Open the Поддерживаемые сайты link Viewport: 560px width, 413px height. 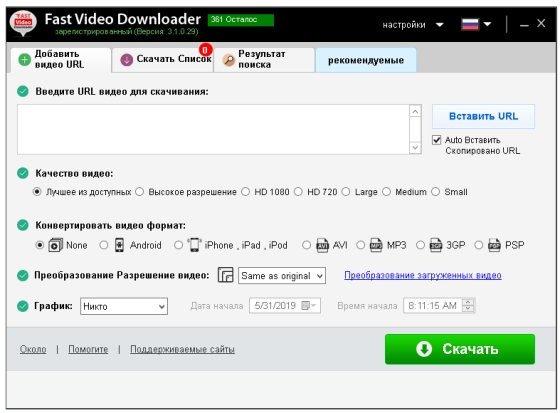182,349
